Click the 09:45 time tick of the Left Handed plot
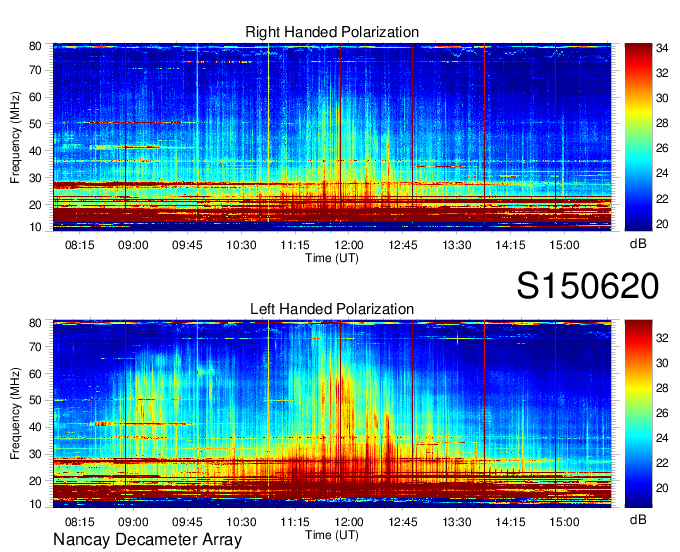This screenshot has height=552, width=680. [187, 522]
